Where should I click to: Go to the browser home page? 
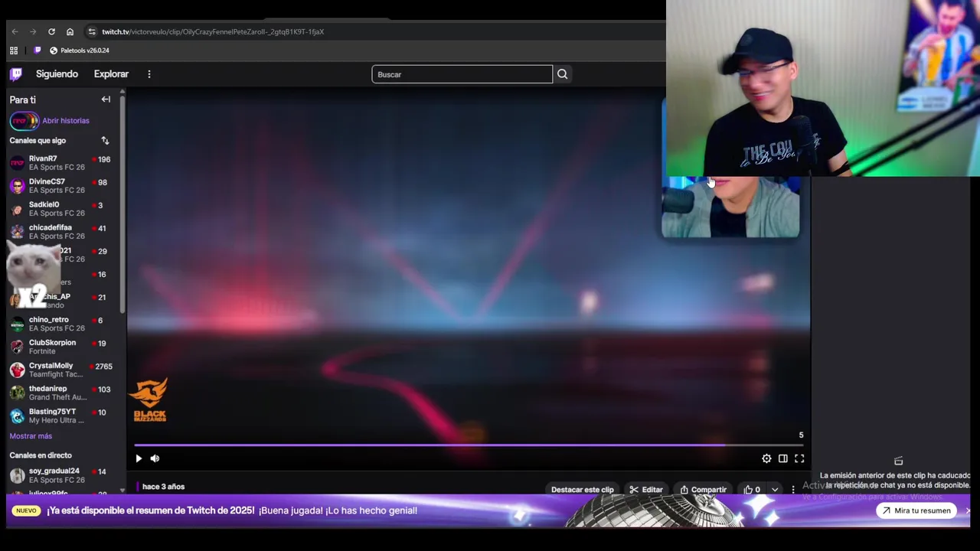point(70,31)
